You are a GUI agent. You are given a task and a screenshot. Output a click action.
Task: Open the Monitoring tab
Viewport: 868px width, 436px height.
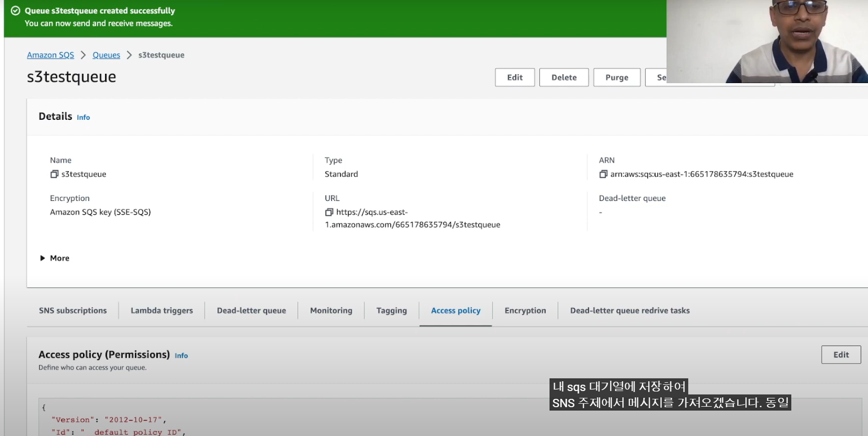[x=331, y=310]
